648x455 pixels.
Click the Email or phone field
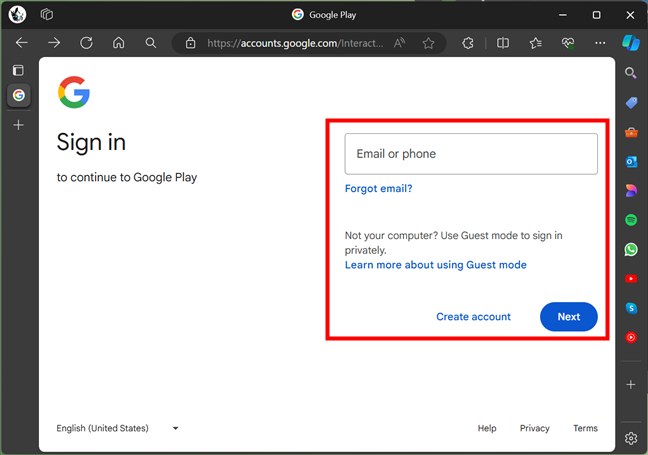click(x=471, y=154)
